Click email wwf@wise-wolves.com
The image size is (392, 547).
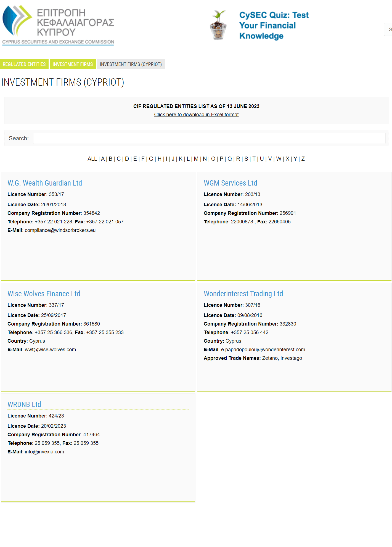[50, 350]
